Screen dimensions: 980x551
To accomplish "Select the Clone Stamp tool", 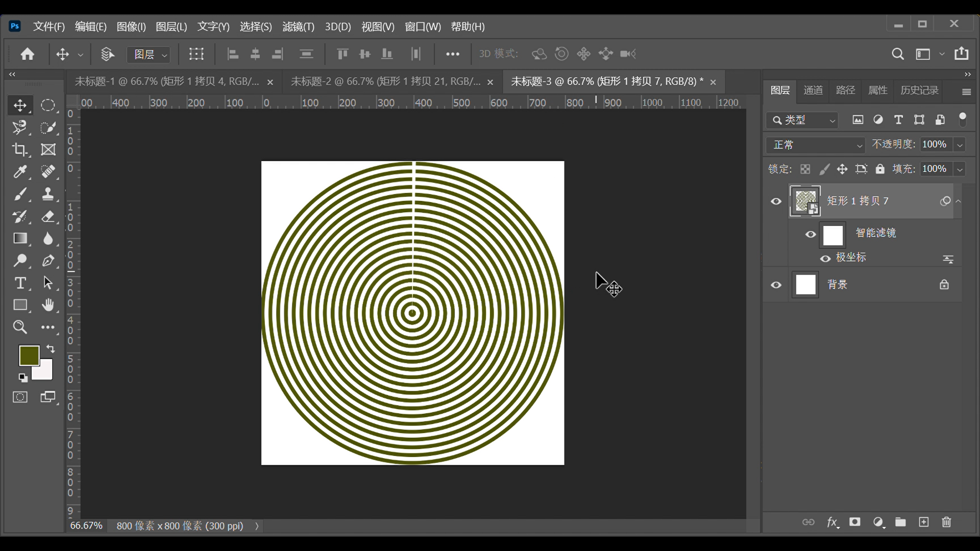I will 48,194.
